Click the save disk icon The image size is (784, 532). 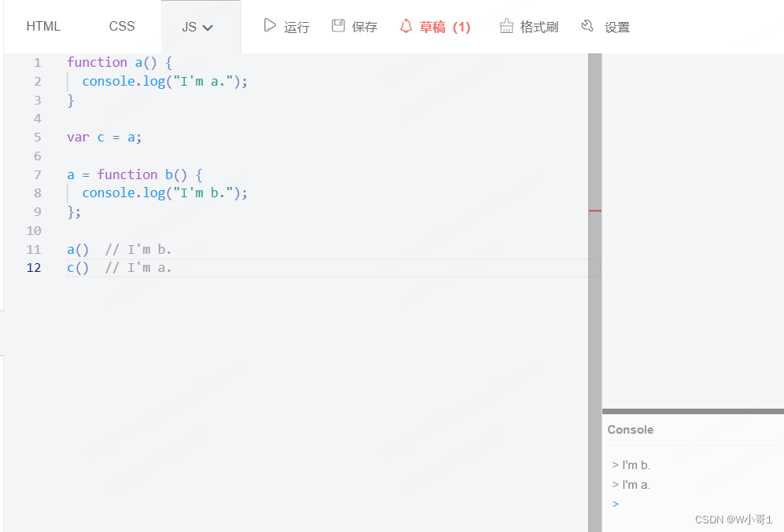[338, 25]
